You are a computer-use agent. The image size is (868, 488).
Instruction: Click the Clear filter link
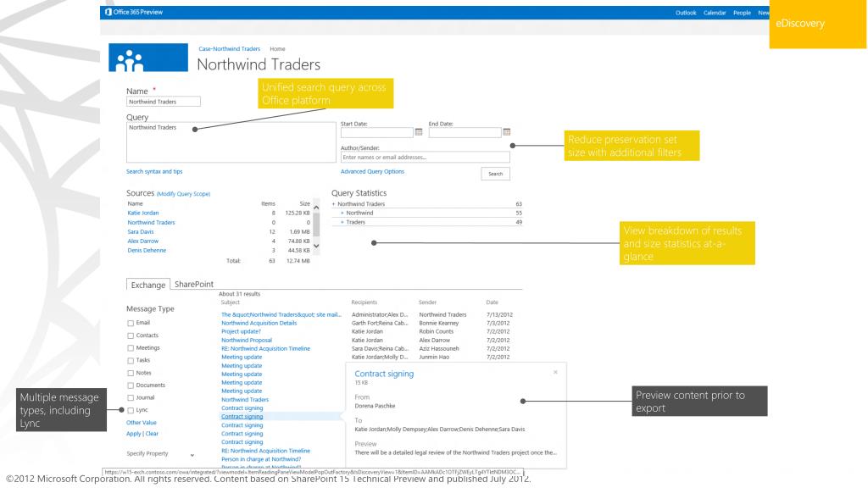click(x=152, y=434)
